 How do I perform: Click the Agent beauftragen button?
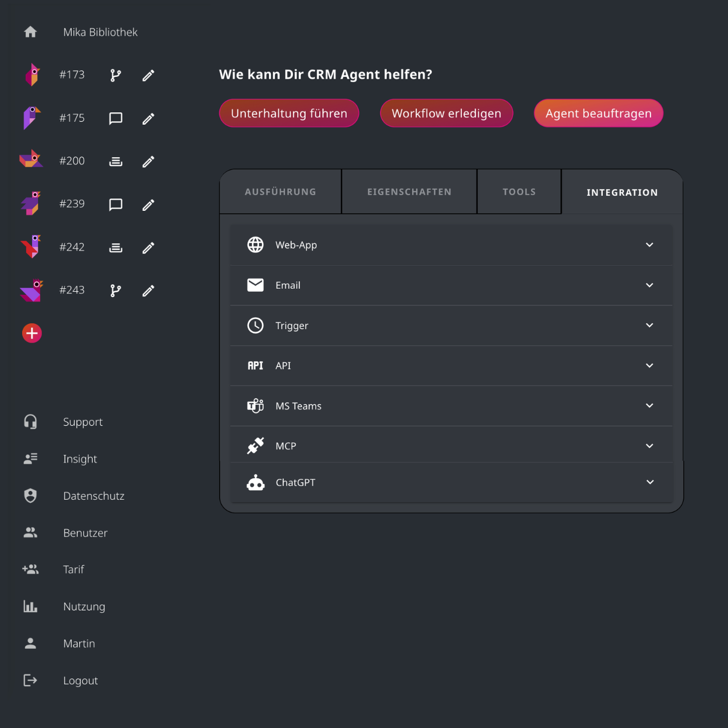(x=598, y=114)
